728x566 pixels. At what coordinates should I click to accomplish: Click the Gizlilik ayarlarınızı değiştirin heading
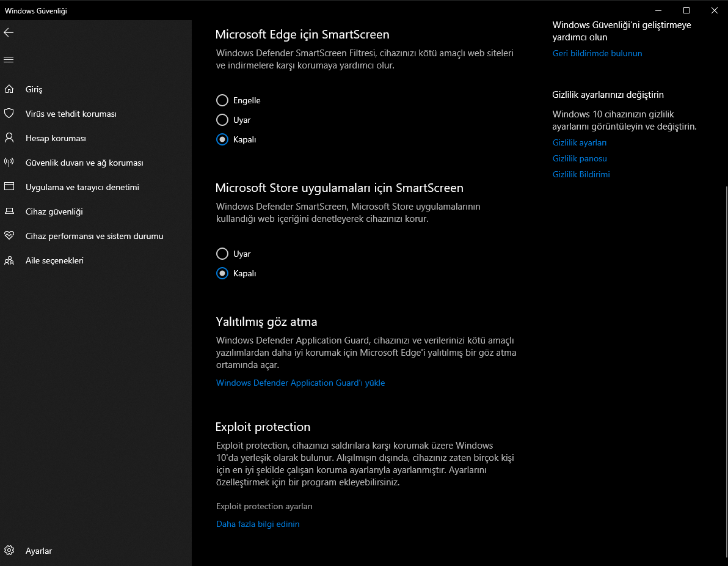point(608,95)
